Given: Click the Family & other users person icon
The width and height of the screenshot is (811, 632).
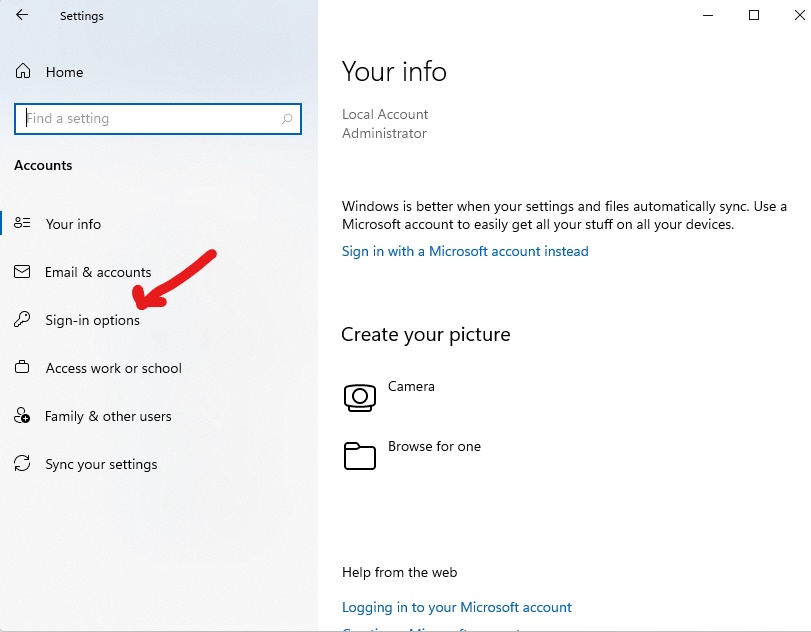Looking at the screenshot, I should (23, 416).
